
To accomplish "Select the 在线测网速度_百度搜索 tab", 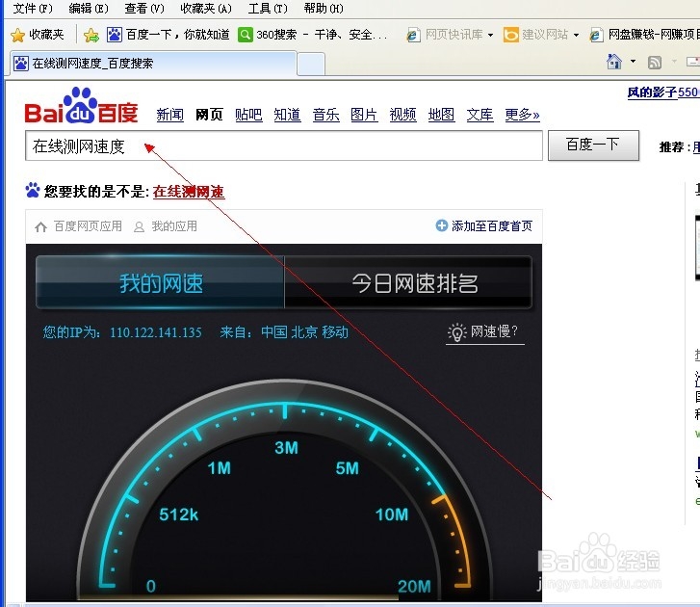I will pos(153,64).
